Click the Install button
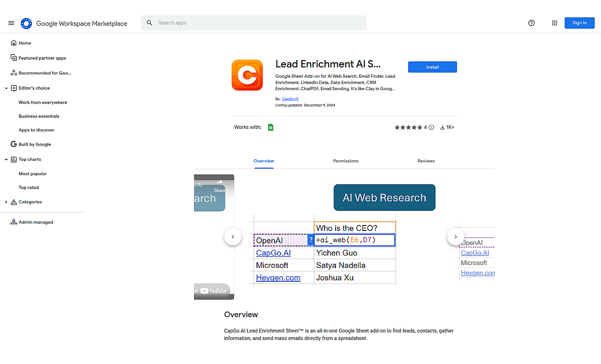Image resolution: width=601 pixels, height=364 pixels. pos(432,67)
